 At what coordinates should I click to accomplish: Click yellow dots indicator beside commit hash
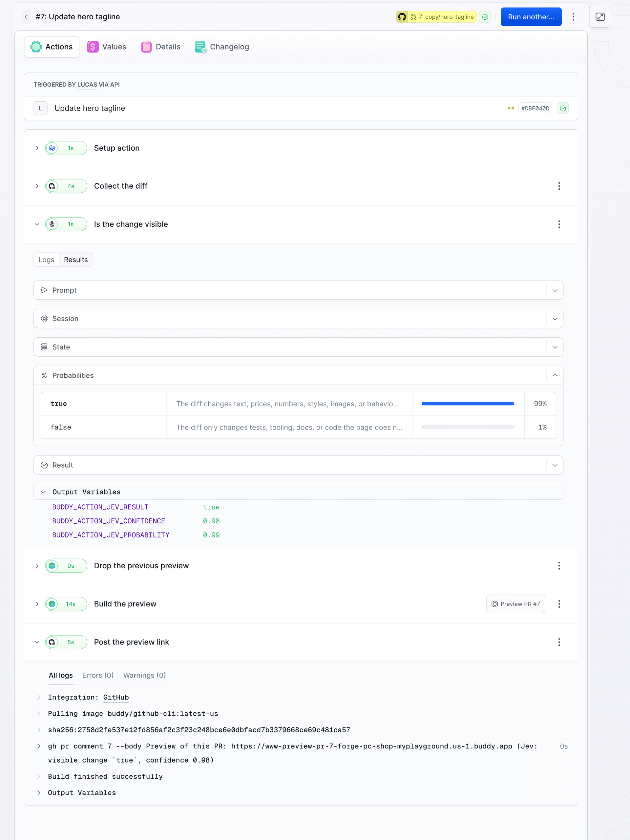pos(511,109)
